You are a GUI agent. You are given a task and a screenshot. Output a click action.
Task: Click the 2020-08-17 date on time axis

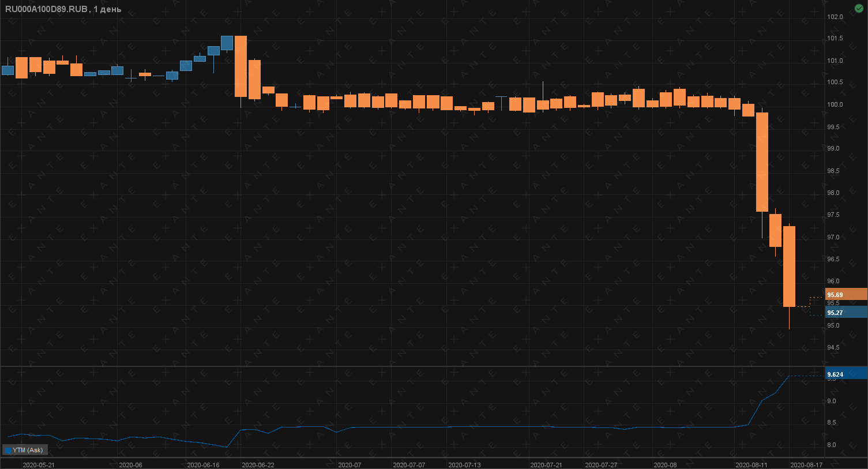pos(806,465)
